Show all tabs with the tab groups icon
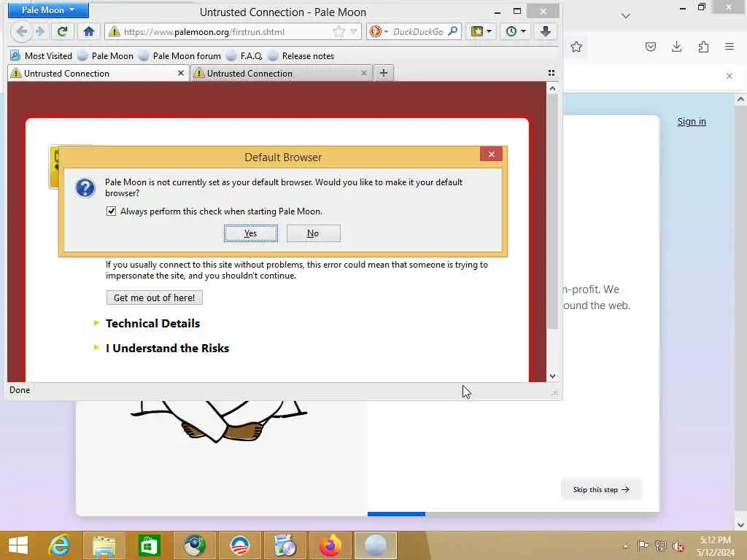 [x=551, y=73]
